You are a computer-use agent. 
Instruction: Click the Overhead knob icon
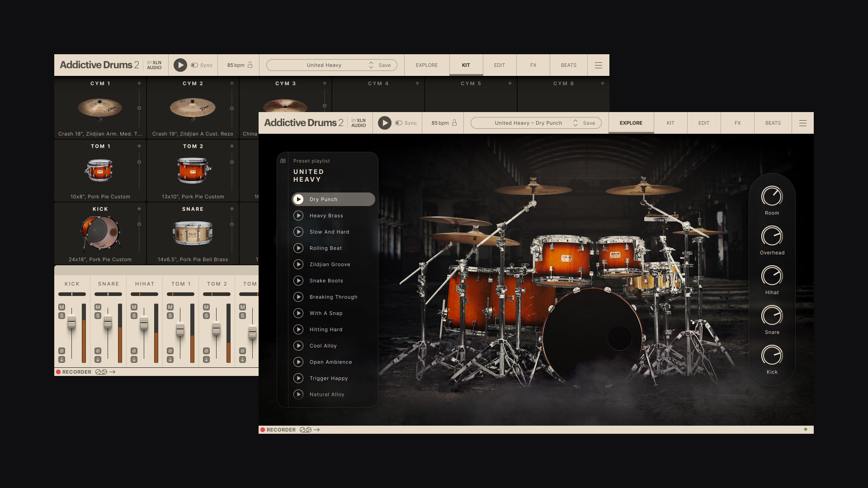[772, 236]
